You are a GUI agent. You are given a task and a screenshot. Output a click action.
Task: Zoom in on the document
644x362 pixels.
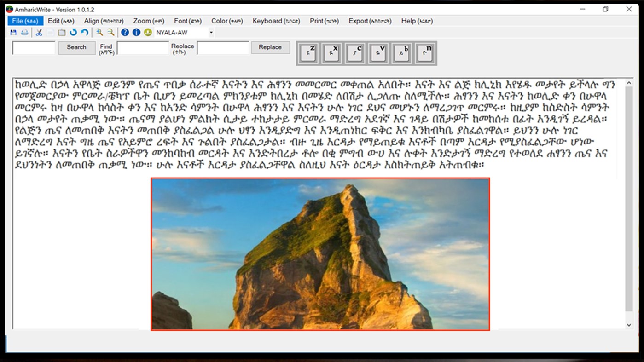coord(99,32)
